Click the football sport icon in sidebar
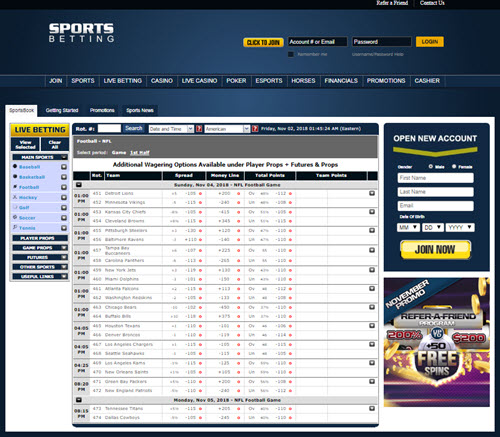The width and height of the screenshot is (500, 437). [15, 187]
